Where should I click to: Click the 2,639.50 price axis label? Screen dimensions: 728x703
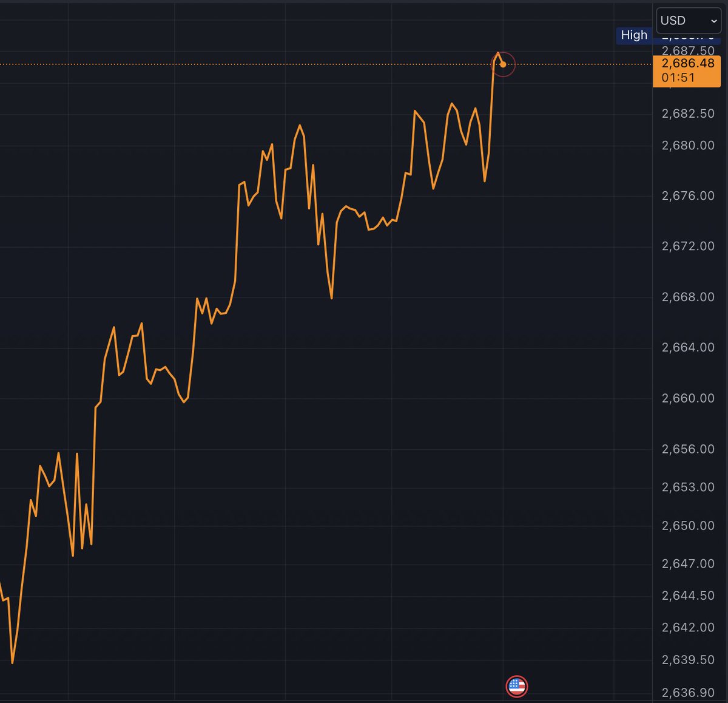point(688,659)
